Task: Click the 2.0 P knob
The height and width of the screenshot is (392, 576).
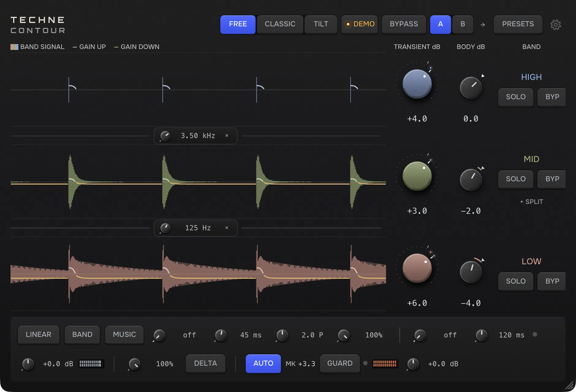Action: pos(282,335)
